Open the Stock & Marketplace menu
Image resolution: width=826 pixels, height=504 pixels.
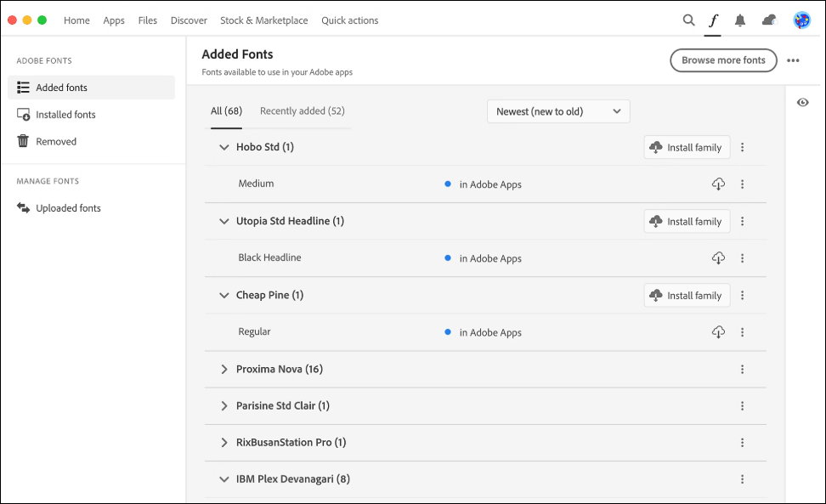click(x=263, y=20)
